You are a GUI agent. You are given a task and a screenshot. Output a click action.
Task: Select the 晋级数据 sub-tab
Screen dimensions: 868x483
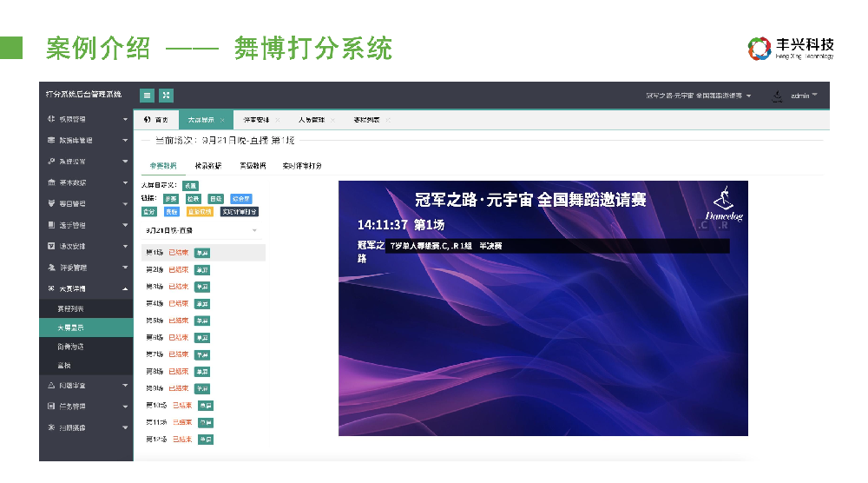coord(253,166)
